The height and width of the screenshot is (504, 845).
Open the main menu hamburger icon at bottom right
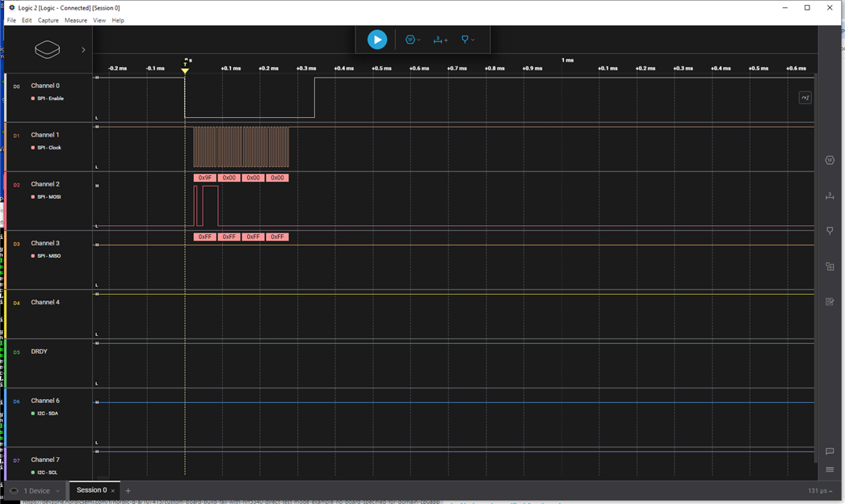pyautogui.click(x=830, y=469)
